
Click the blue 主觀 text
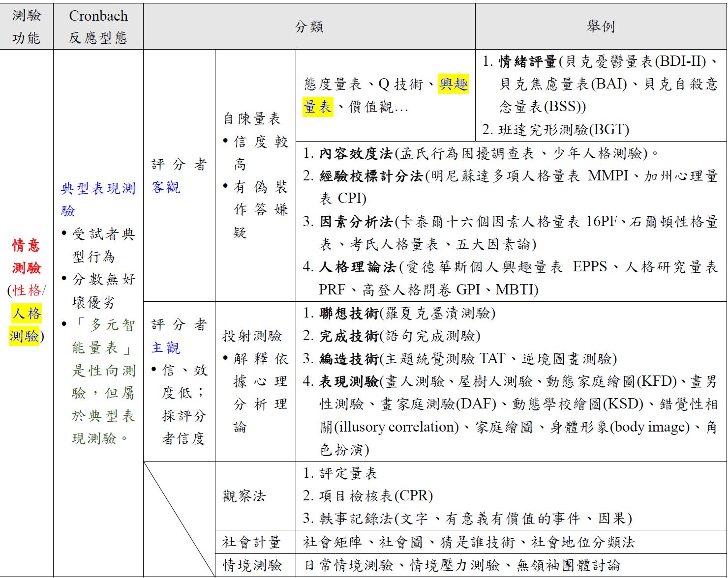(x=166, y=348)
